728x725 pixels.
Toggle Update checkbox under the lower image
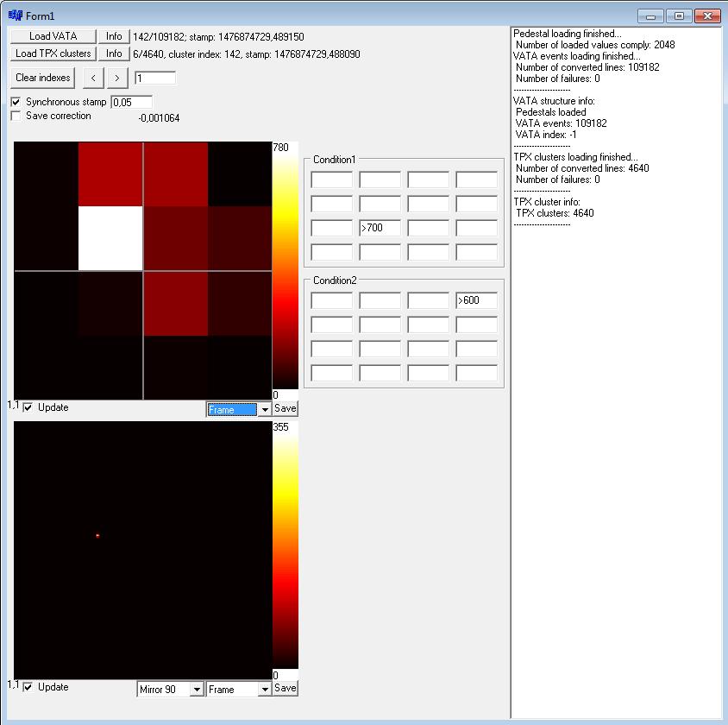[x=28, y=687]
